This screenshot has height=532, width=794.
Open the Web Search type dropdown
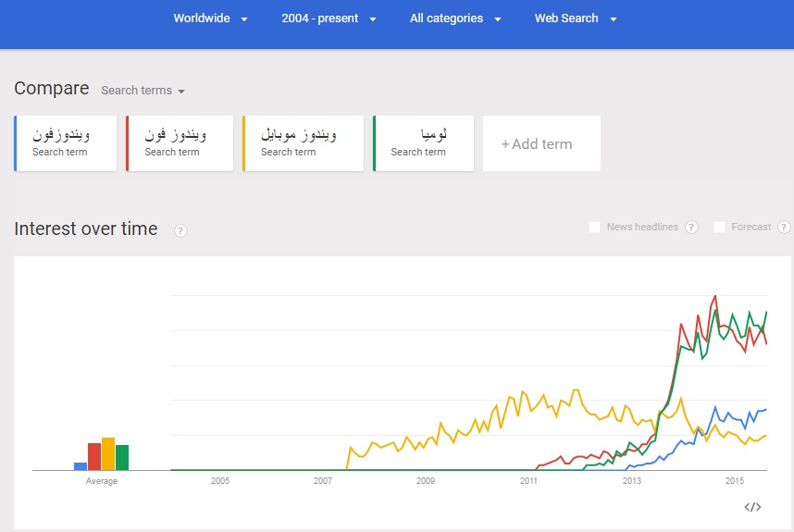(x=575, y=19)
